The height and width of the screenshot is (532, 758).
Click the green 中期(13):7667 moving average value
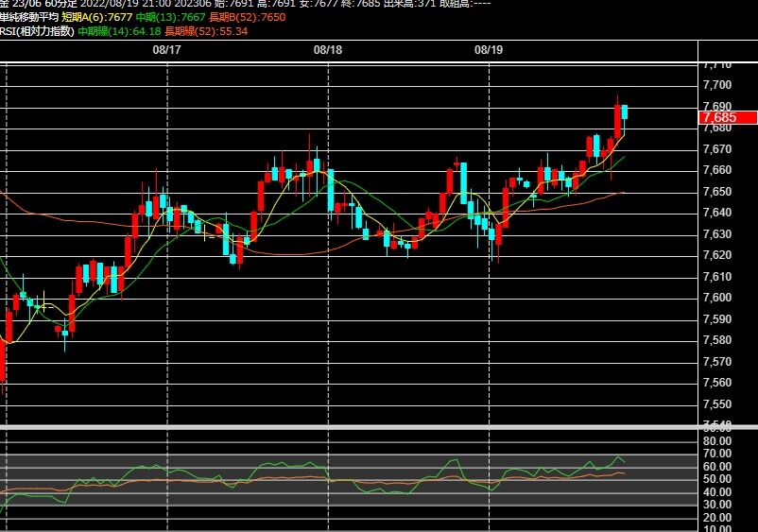pos(171,17)
